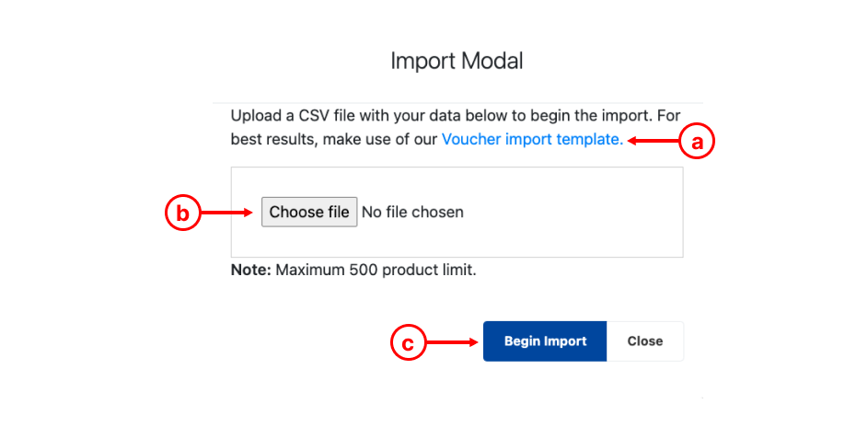Click the Choose file button
Image resolution: width=868 pixels, height=427 pixels.
click(x=309, y=212)
